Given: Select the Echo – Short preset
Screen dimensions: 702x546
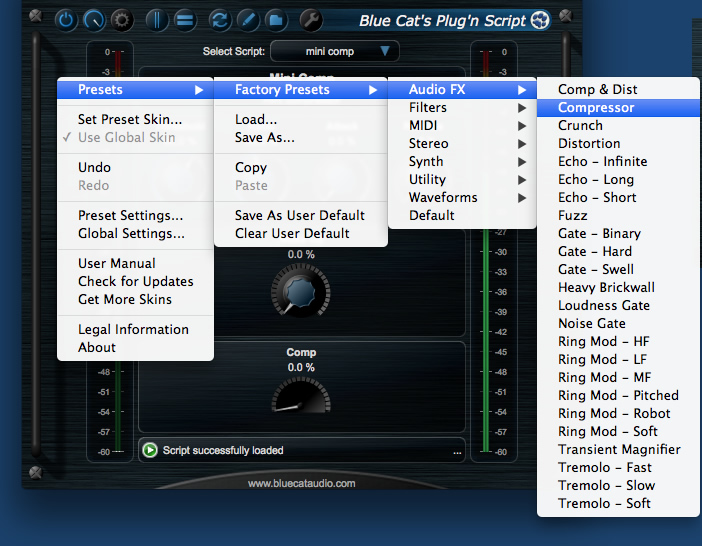Looking at the screenshot, I should coord(618,197).
